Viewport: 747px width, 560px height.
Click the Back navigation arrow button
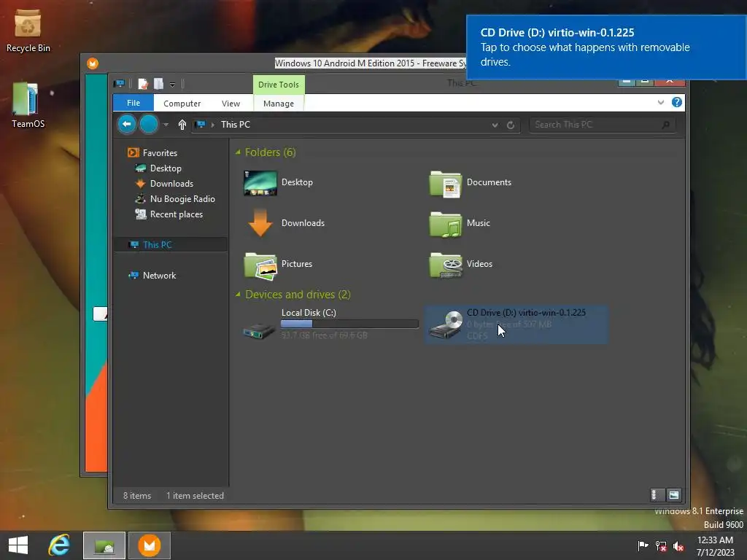[127, 124]
